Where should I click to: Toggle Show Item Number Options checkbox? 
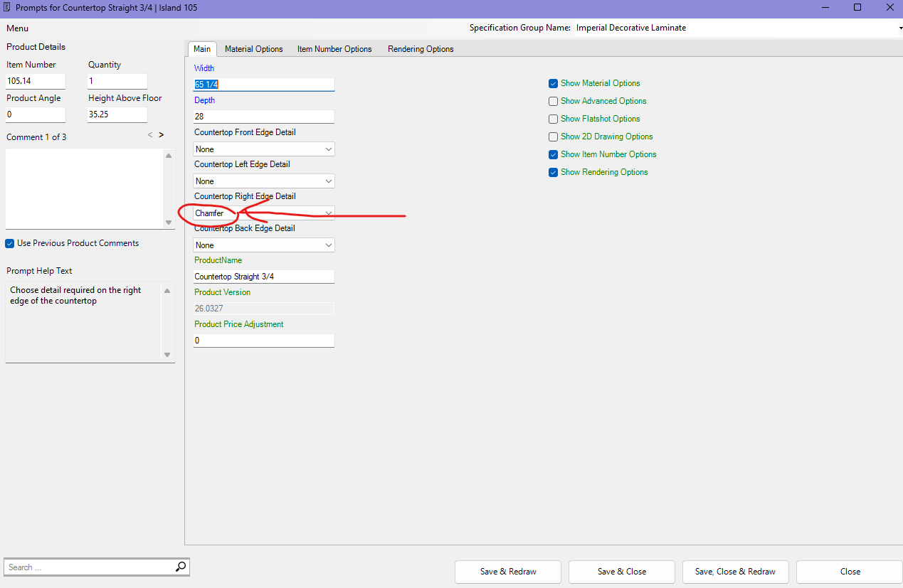point(553,154)
